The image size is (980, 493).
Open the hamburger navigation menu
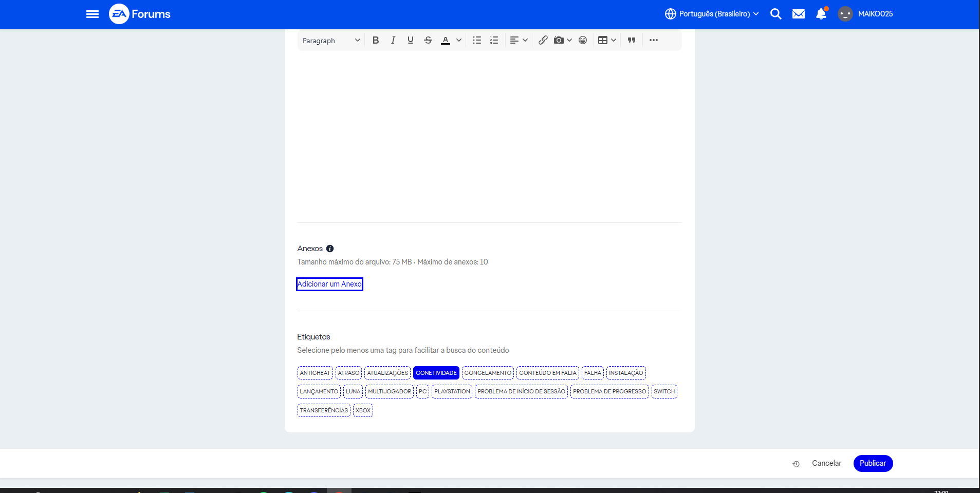pos(93,14)
